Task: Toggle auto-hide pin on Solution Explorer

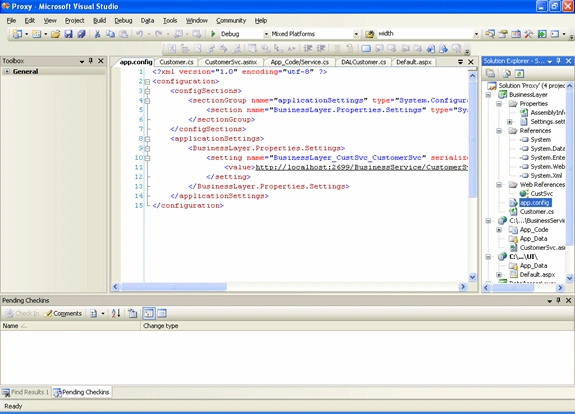Action: (x=558, y=61)
